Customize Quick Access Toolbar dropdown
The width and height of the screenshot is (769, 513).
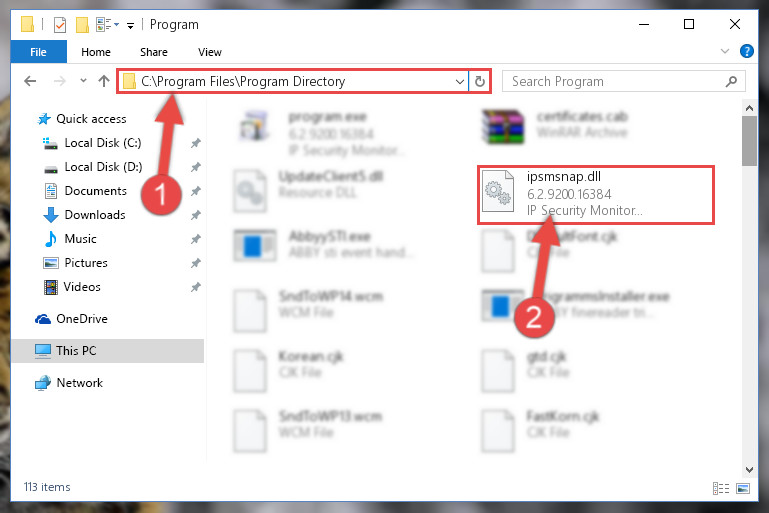tap(130, 25)
